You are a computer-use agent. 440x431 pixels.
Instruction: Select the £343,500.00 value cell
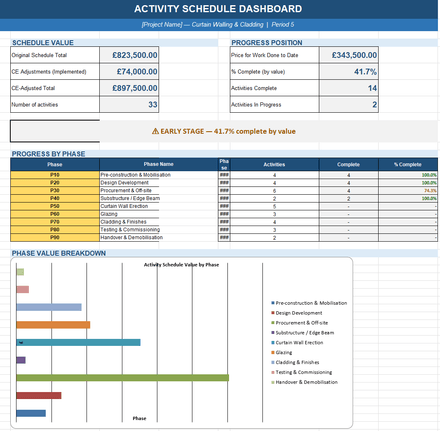(x=349, y=55)
